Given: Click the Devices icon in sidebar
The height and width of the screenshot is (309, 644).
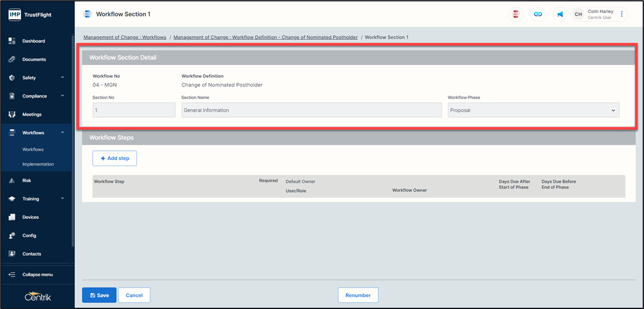Looking at the screenshot, I should [x=12, y=217].
